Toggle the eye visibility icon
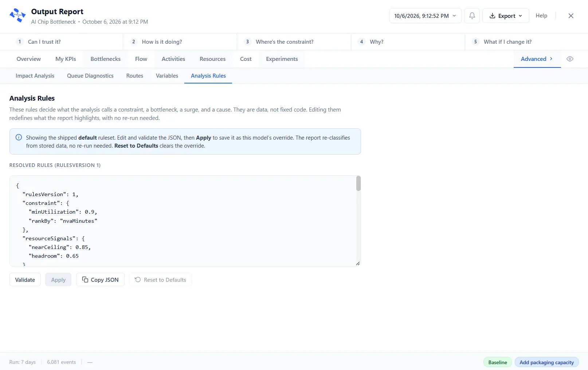 tap(570, 59)
